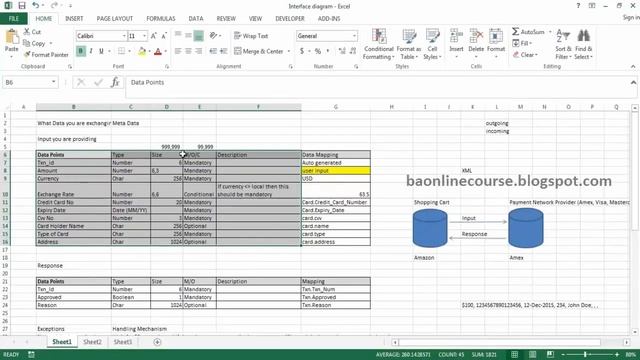The height and width of the screenshot is (360, 640).
Task: Click the Insert Function fx icon
Action: point(115,82)
